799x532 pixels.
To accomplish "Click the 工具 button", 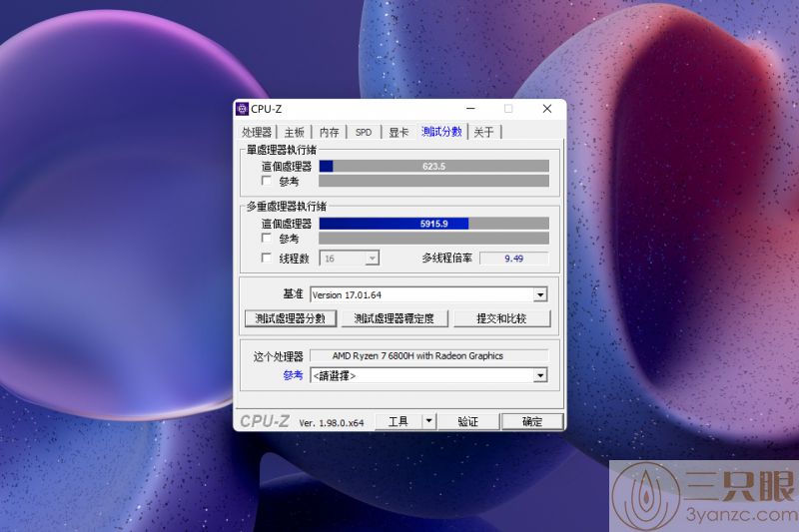I will pyautogui.click(x=399, y=421).
